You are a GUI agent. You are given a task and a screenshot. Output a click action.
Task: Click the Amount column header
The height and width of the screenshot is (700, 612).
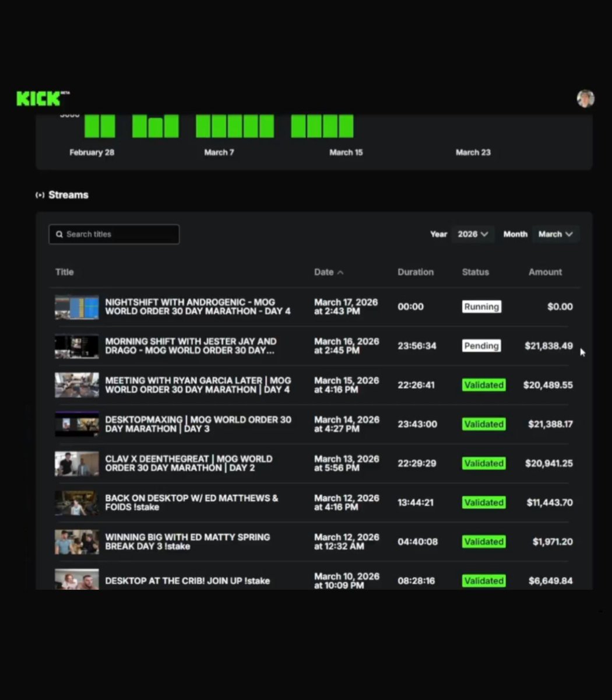point(545,272)
